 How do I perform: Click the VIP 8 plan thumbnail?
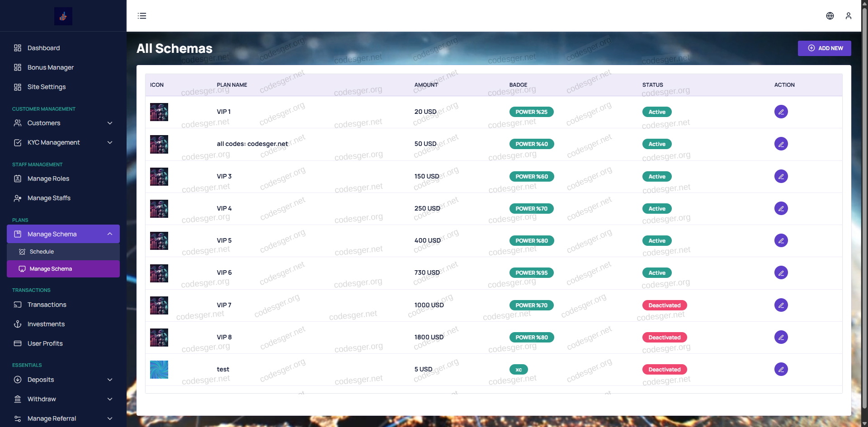[159, 338]
